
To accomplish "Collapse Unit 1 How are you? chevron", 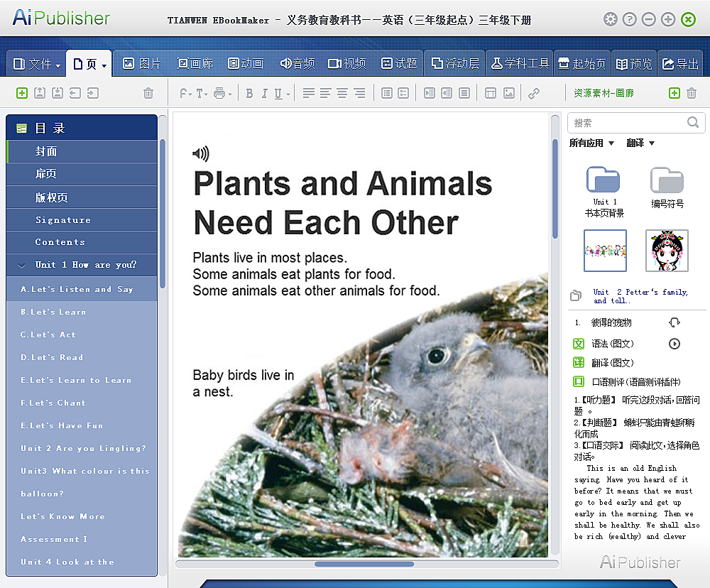I will tap(22, 266).
